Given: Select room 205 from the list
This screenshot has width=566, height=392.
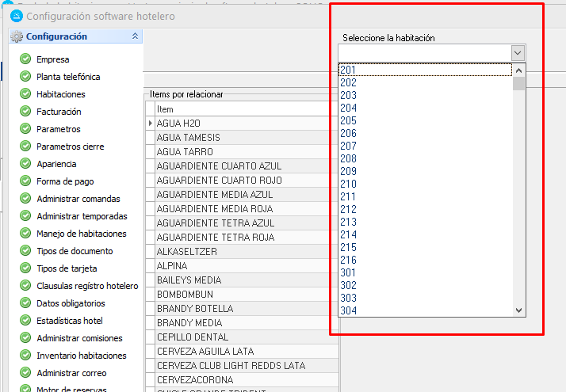Looking at the screenshot, I should click(x=348, y=120).
